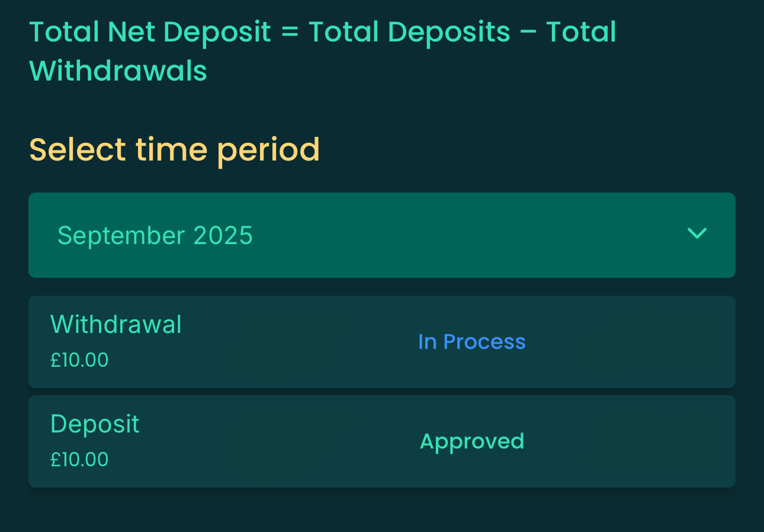Click the September 2025 text inside the selector
This screenshot has height=532, width=764.
point(155,235)
